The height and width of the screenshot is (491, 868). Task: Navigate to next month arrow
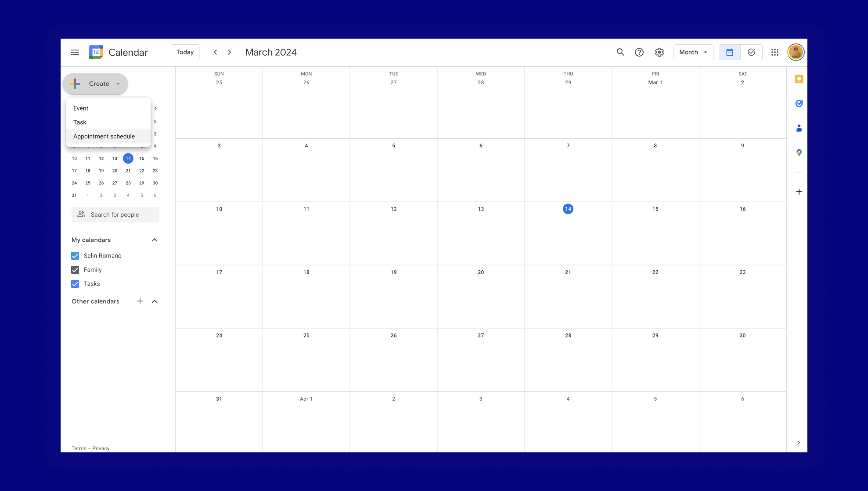230,52
